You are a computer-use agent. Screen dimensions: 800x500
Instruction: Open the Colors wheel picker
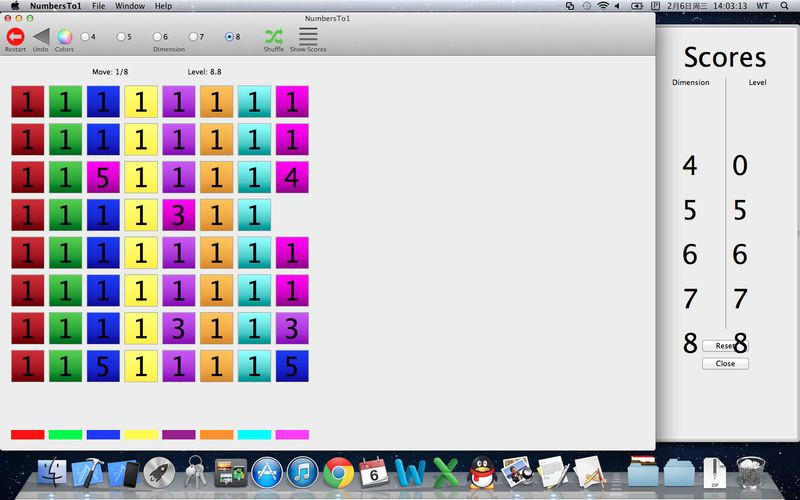click(x=64, y=37)
